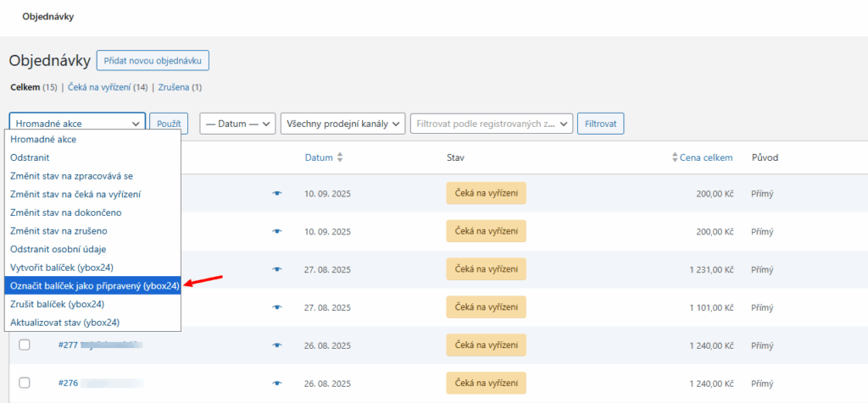Tick the checkbox for order #277

[x=25, y=345]
